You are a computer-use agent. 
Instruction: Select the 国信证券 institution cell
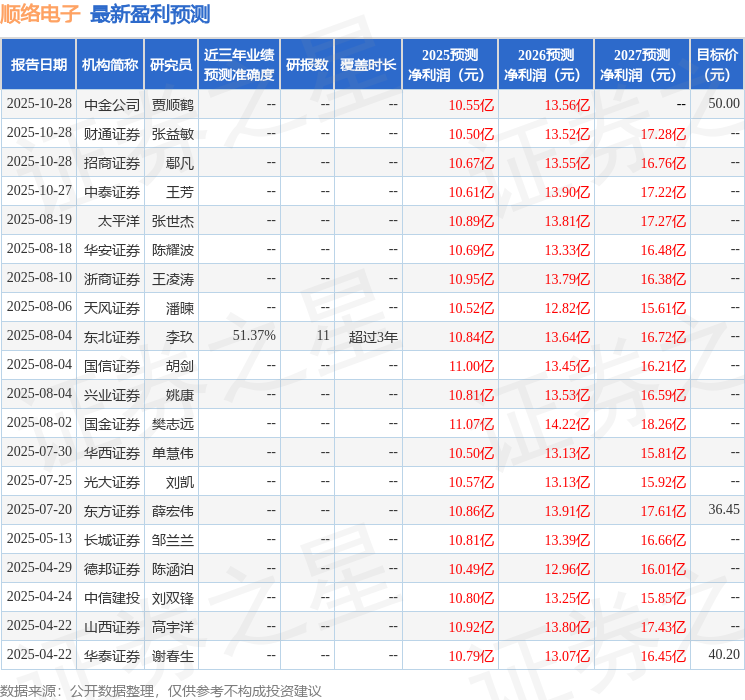(112, 366)
